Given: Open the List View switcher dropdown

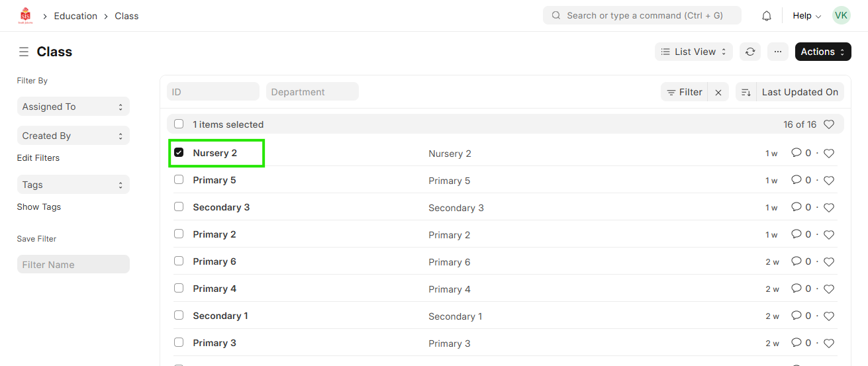Looking at the screenshot, I should (x=693, y=52).
